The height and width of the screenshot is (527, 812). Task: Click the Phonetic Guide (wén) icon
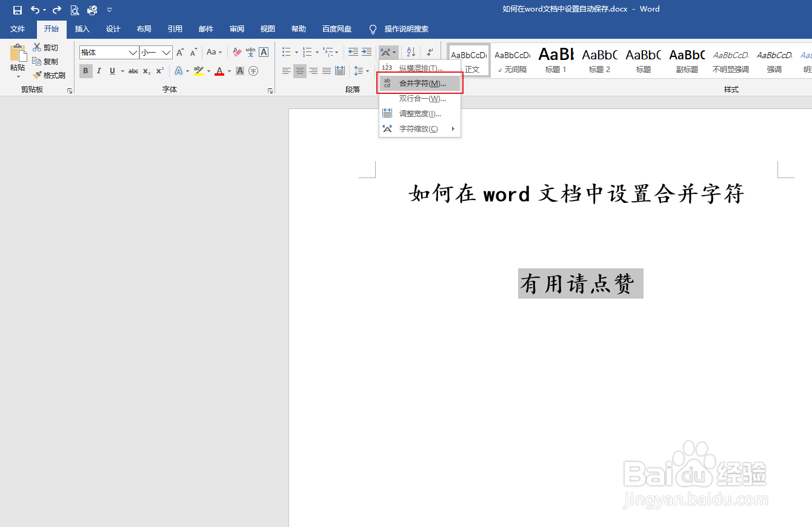click(x=250, y=53)
